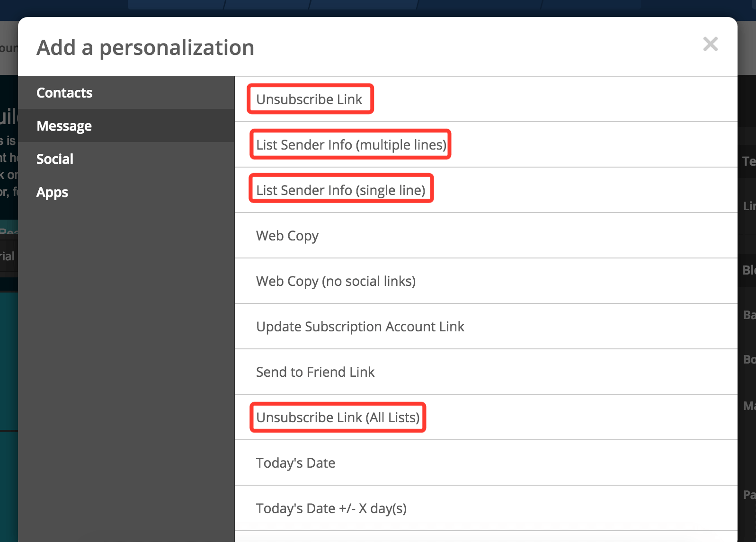
Task: Switch to the Social category tab
Action: point(55,159)
